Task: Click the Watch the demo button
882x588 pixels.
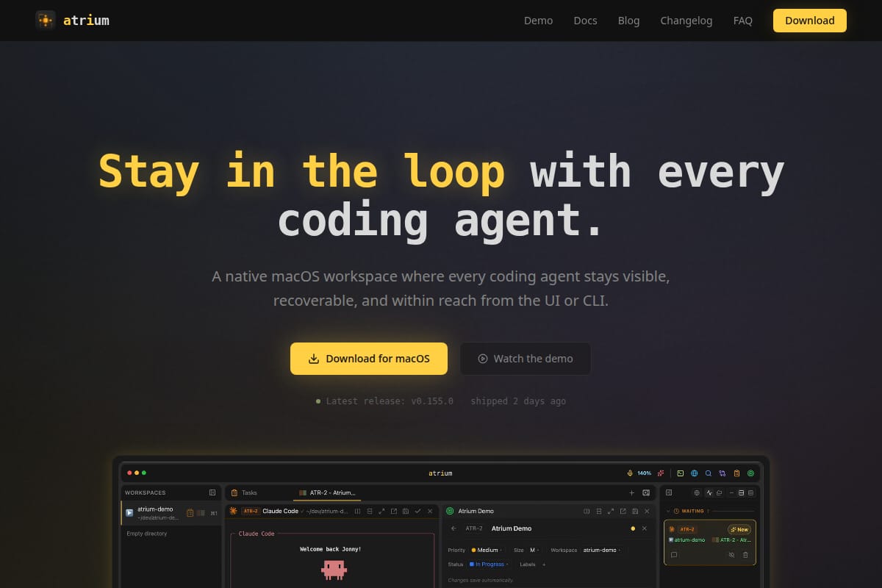Action: click(x=525, y=359)
